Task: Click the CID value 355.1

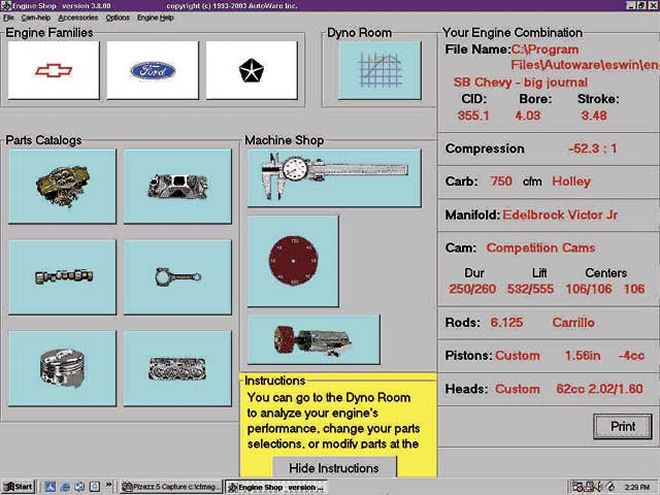Action: (x=473, y=116)
